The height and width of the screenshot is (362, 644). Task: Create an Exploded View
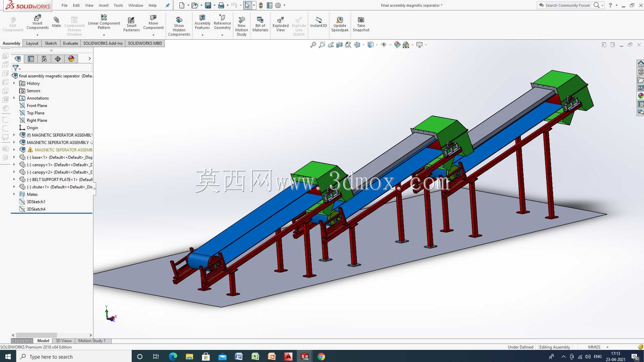pos(281,24)
